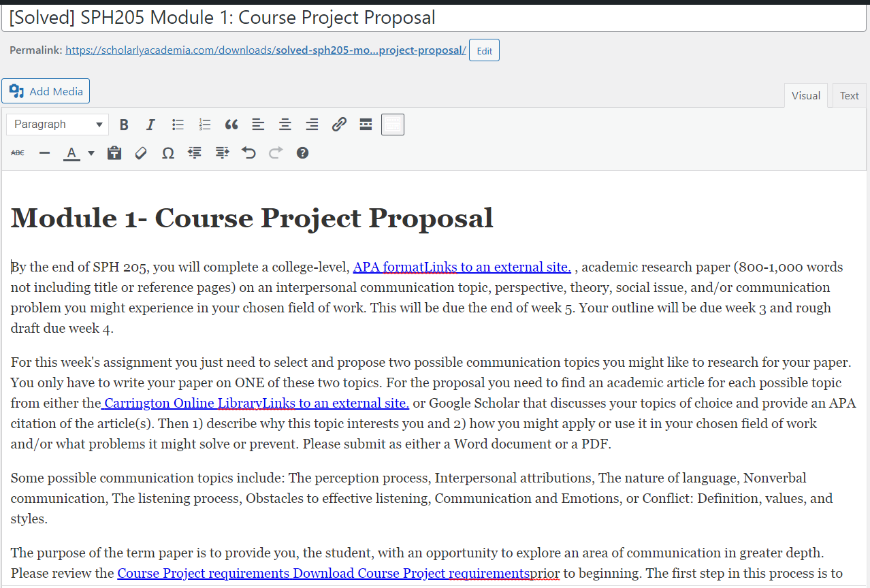Insert a Read More tag

tap(366, 125)
